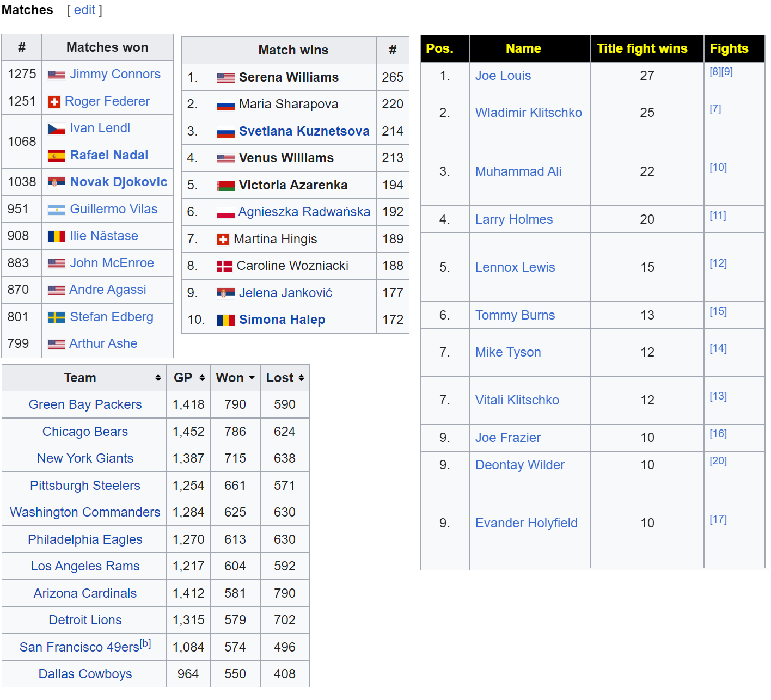
Task: Click the Czech flag beside Ivan Lendl
Action: tap(57, 129)
